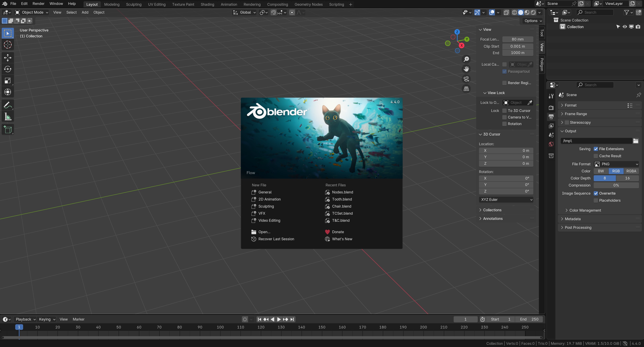Select the Select Box tool

pos(8,33)
